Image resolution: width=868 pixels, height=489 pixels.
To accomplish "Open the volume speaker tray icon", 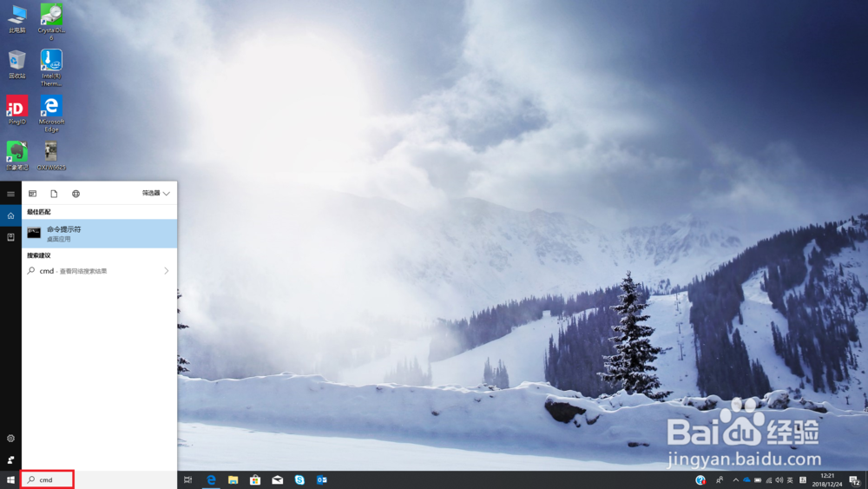I will click(779, 480).
